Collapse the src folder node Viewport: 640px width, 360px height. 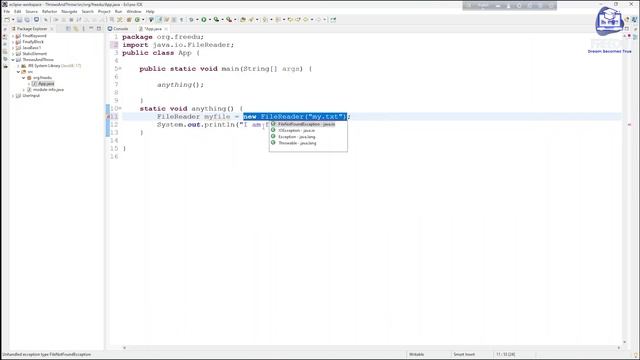click(18, 71)
